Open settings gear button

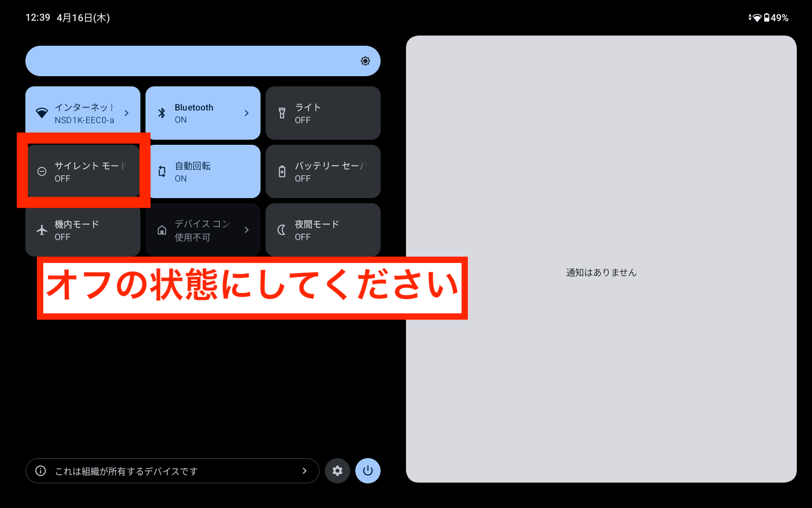pos(337,471)
